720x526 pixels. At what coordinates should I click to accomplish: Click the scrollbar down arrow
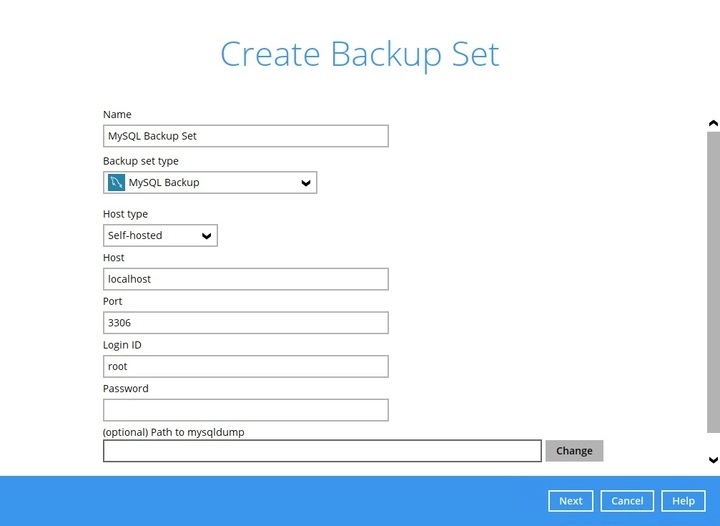click(713, 460)
